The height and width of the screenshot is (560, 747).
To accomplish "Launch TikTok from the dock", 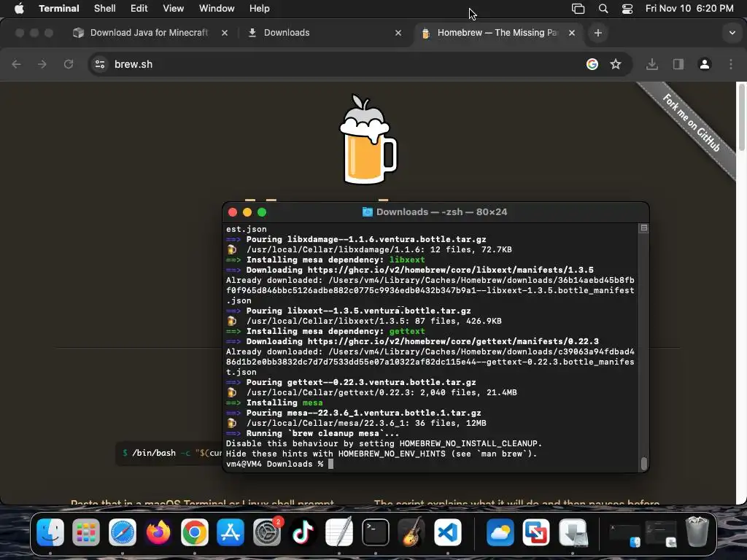I will (303, 532).
